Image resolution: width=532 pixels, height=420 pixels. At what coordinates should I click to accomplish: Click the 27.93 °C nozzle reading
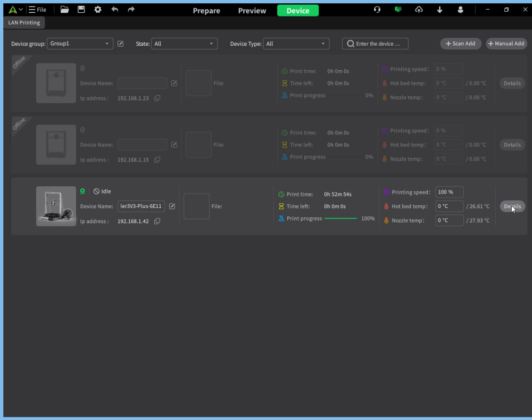pyautogui.click(x=479, y=220)
